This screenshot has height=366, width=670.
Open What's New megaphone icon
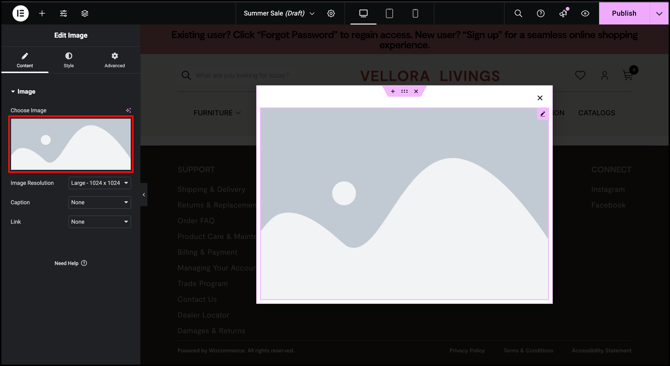(563, 13)
